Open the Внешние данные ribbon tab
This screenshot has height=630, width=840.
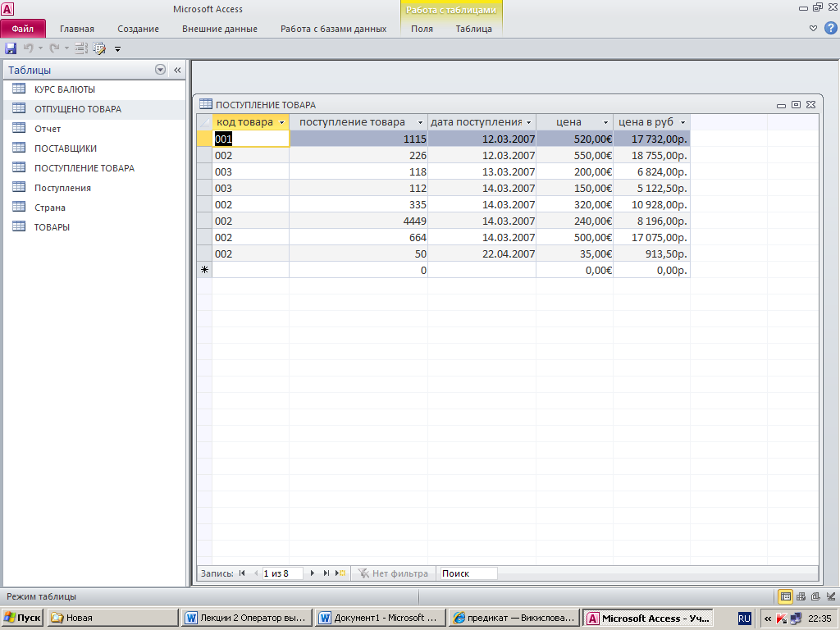pos(220,29)
